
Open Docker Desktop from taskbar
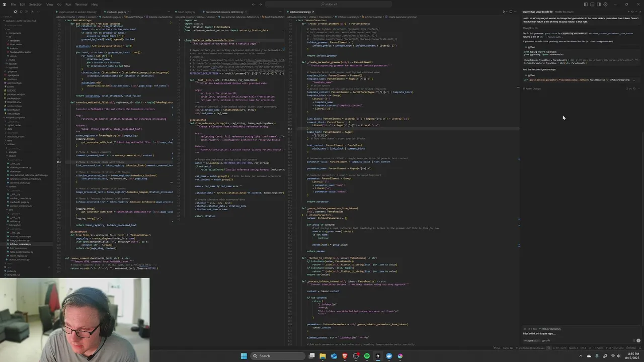389,356
